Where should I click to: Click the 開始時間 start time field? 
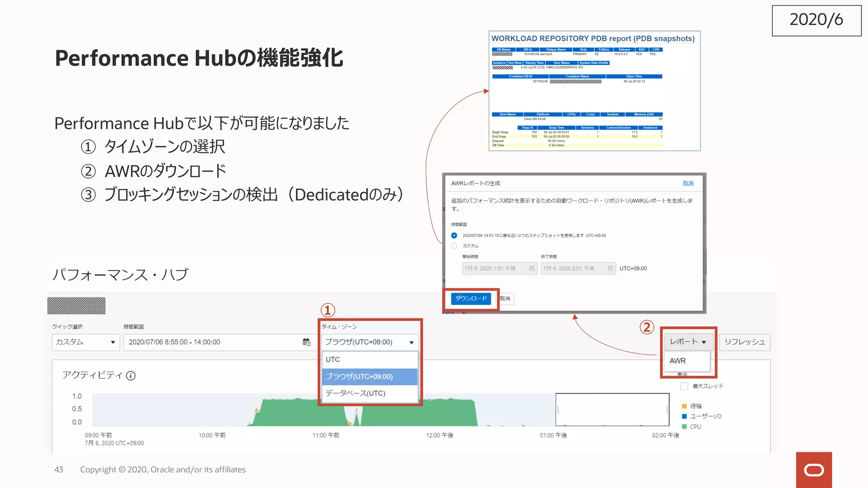500,269
